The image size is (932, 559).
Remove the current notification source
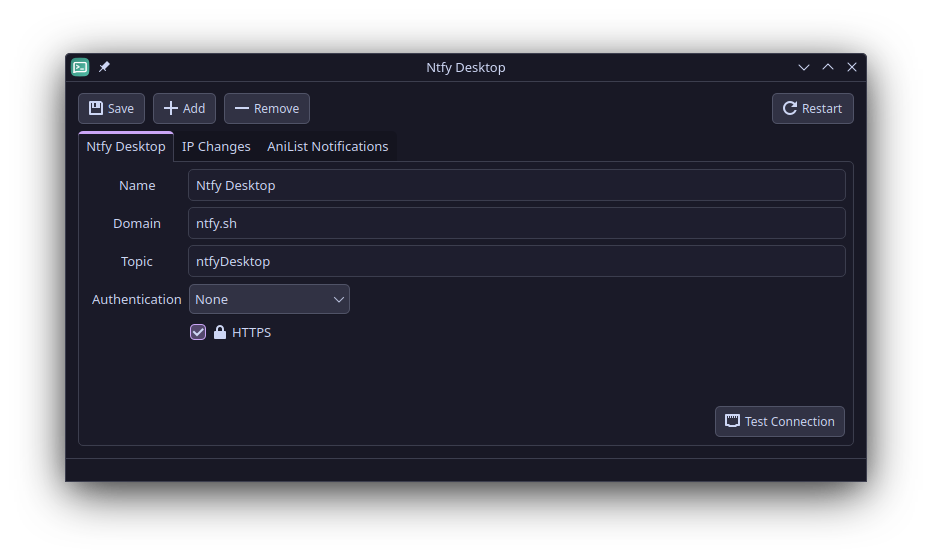[x=267, y=108]
